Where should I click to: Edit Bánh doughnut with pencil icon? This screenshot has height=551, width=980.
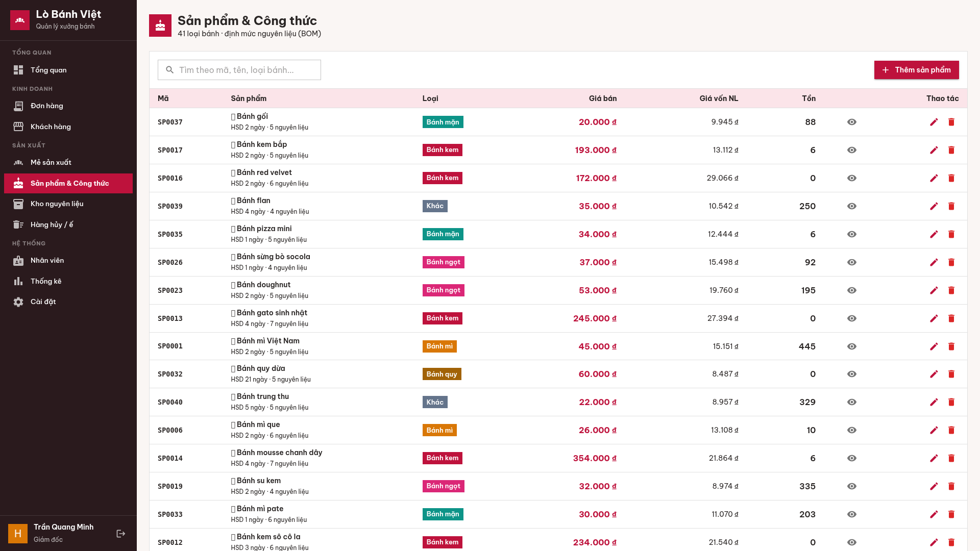pos(934,290)
